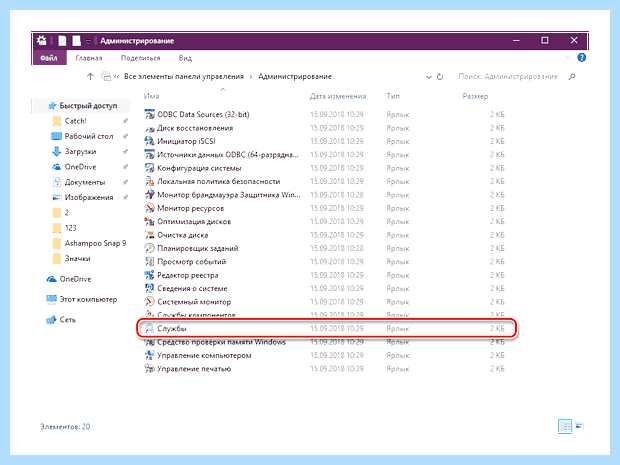Expand breadcrumb arrow after Все элементы панели управления
Image resolution: width=620 pixels, height=465 pixels.
coord(251,77)
